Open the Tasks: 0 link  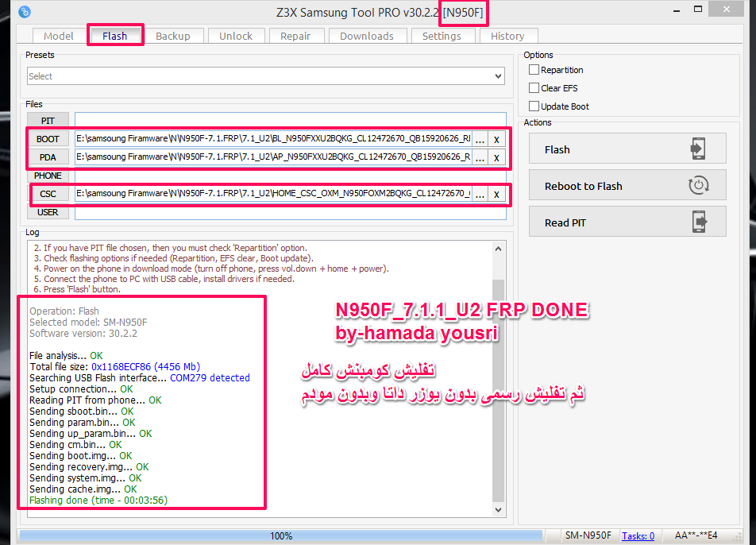638,535
